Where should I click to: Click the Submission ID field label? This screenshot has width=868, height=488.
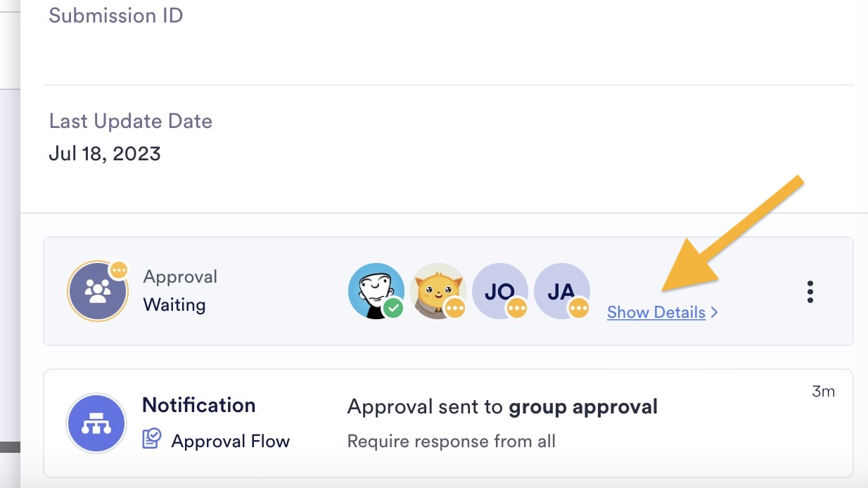point(116,15)
